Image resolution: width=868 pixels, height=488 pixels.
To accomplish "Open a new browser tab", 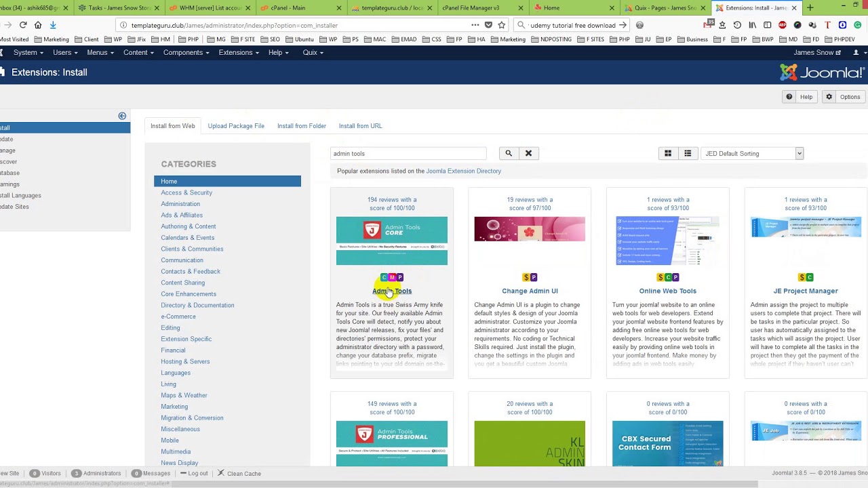I will (x=810, y=8).
